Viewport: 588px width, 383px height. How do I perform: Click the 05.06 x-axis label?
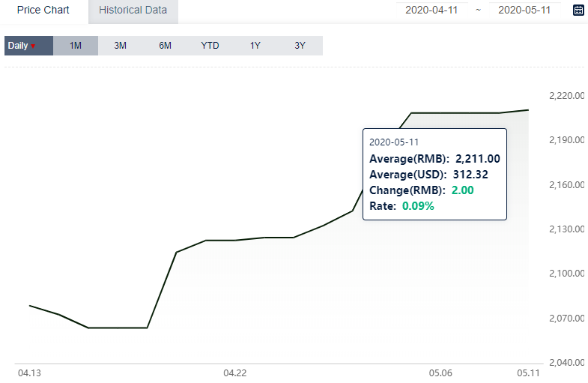click(x=440, y=373)
